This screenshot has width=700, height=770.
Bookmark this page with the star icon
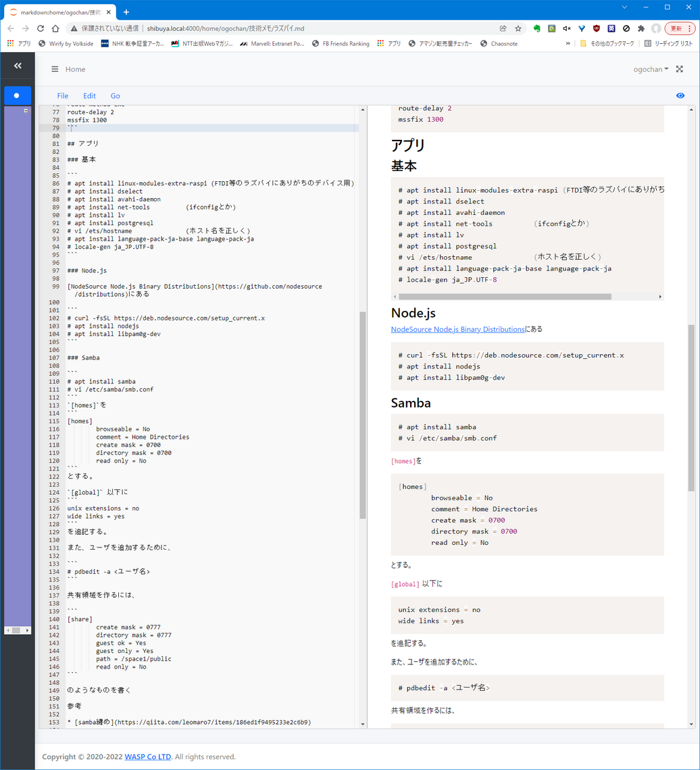[x=518, y=28]
